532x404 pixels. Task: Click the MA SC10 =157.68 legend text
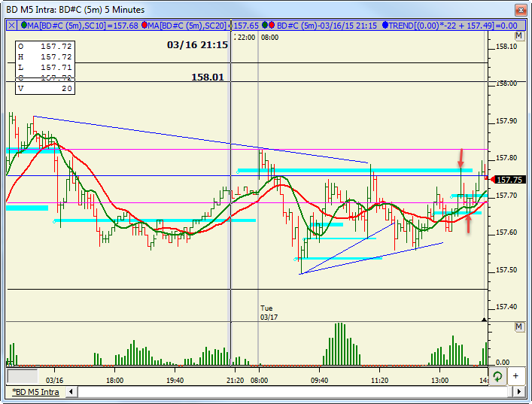tap(83, 26)
